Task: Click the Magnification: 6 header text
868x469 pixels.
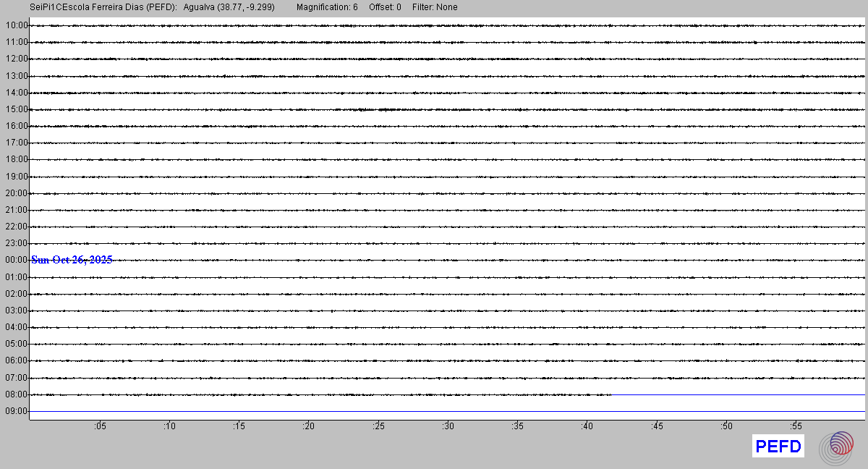Action: coord(327,7)
